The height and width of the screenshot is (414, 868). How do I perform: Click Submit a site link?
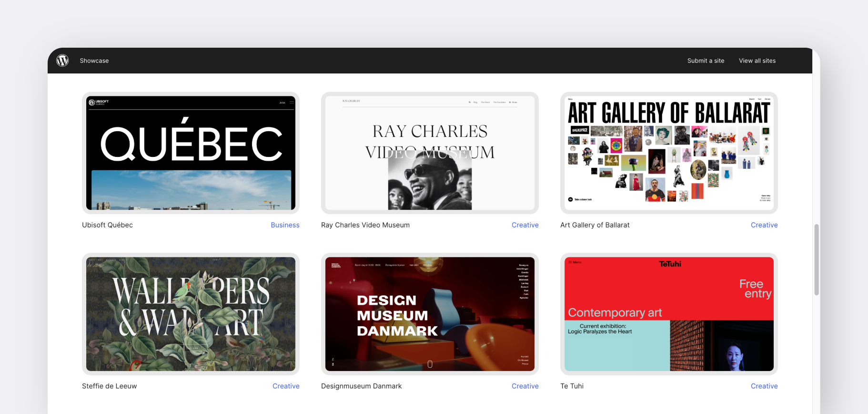coord(706,61)
